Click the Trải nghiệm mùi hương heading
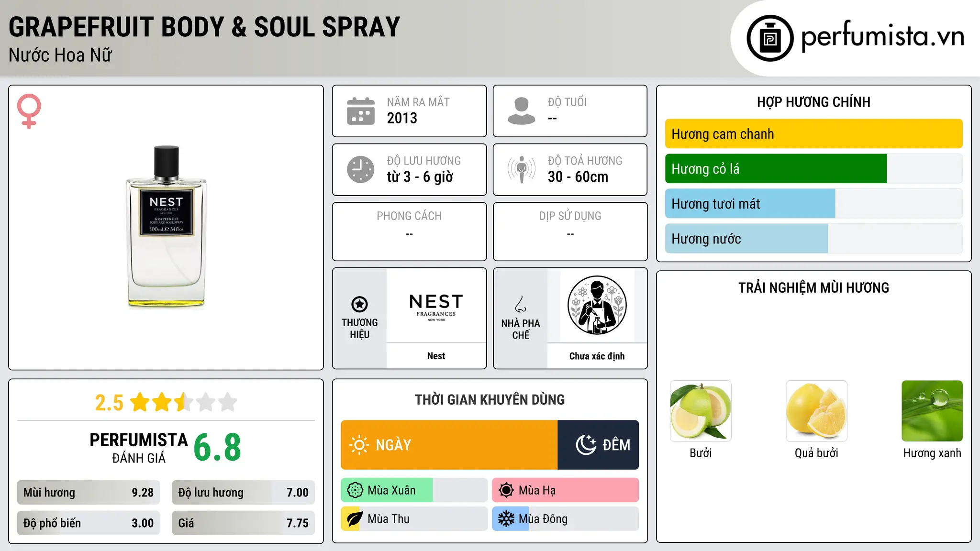The width and height of the screenshot is (980, 551). [813, 287]
